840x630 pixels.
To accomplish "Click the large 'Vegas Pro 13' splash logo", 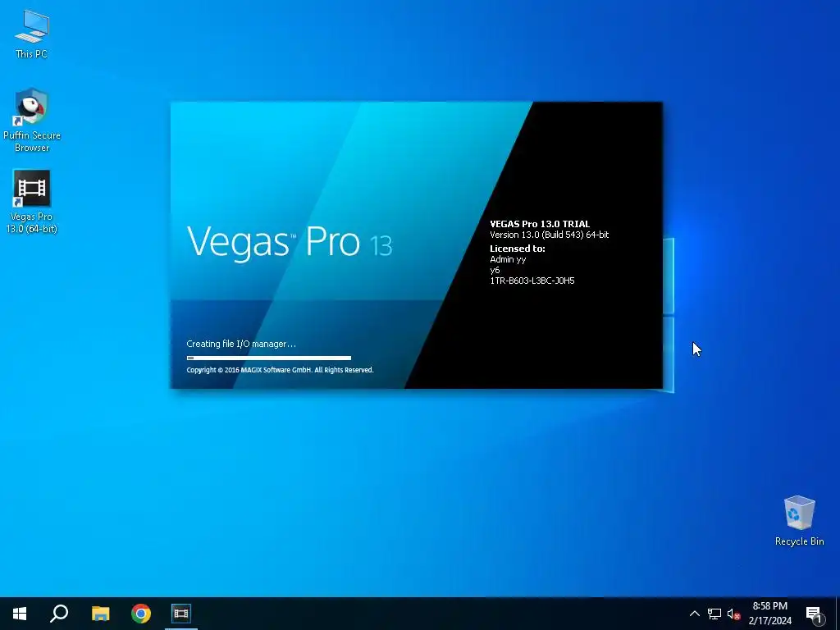I will (x=290, y=243).
